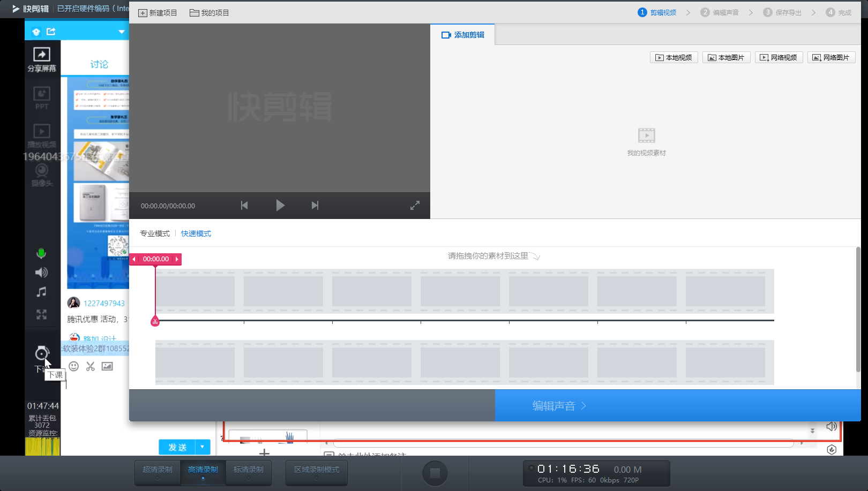The width and height of the screenshot is (868, 491).
Task: Switch to 专业模式 editing mode
Action: tap(155, 233)
